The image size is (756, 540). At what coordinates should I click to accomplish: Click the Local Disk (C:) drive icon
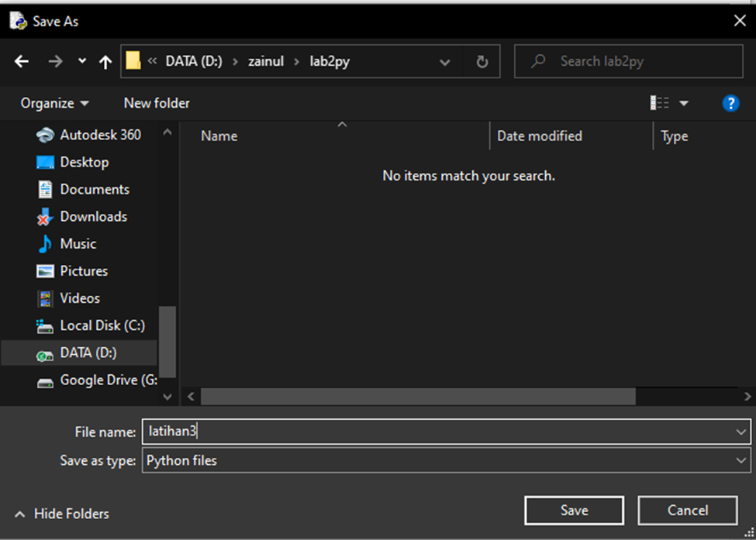coord(45,326)
